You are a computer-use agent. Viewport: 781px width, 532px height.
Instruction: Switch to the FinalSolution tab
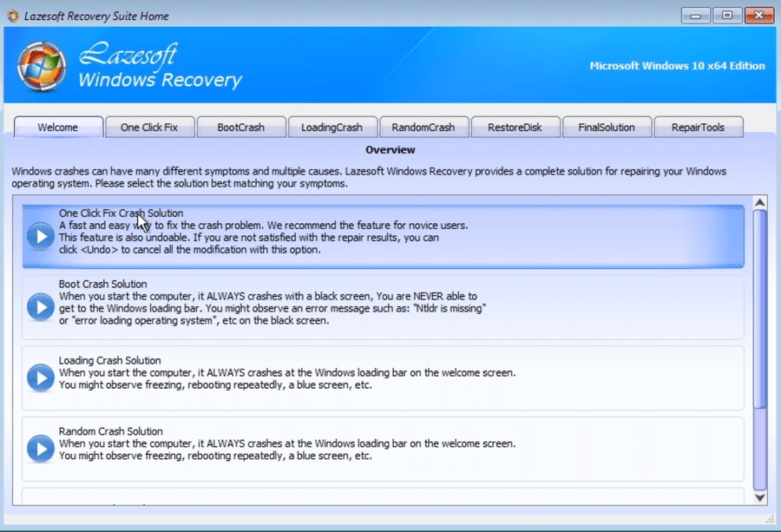[x=607, y=127]
